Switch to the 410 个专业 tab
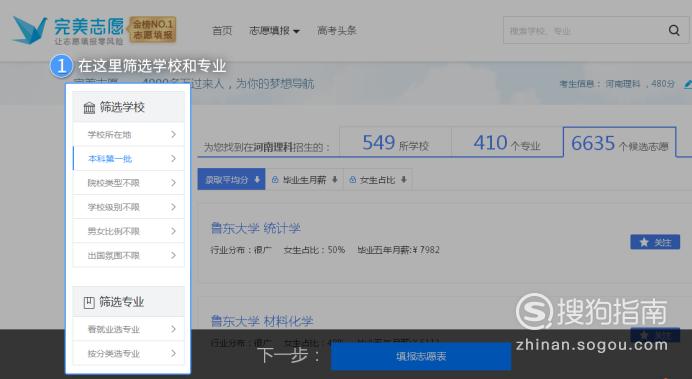This screenshot has height=379, width=692. tap(507, 142)
